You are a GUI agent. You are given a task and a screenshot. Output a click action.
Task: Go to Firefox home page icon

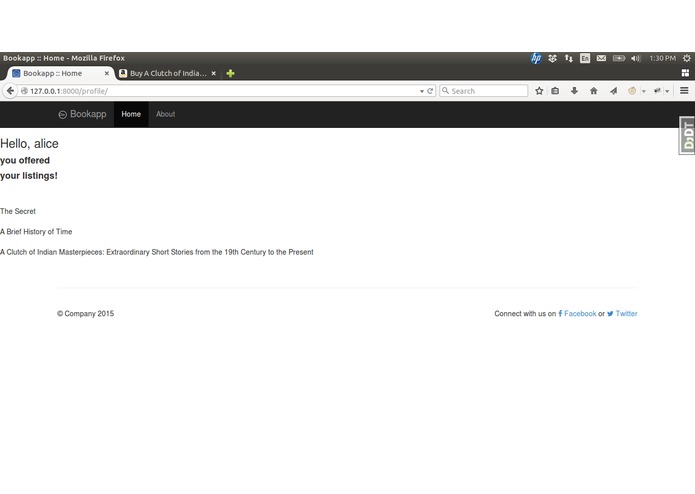click(x=593, y=91)
